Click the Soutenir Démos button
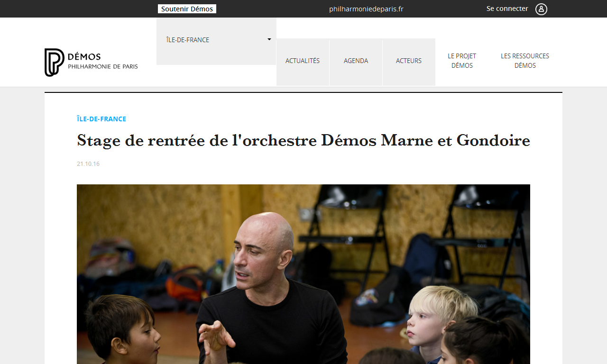Viewport: 607px width, 364px height. click(187, 9)
